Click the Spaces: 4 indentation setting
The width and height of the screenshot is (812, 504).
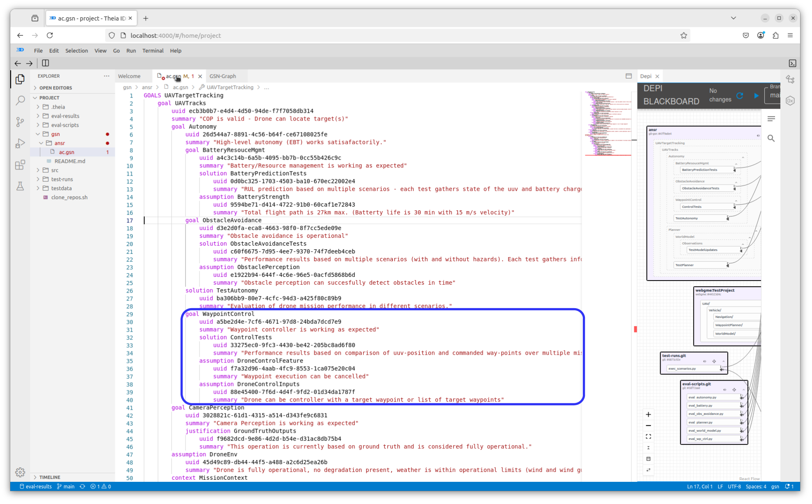tap(756, 487)
